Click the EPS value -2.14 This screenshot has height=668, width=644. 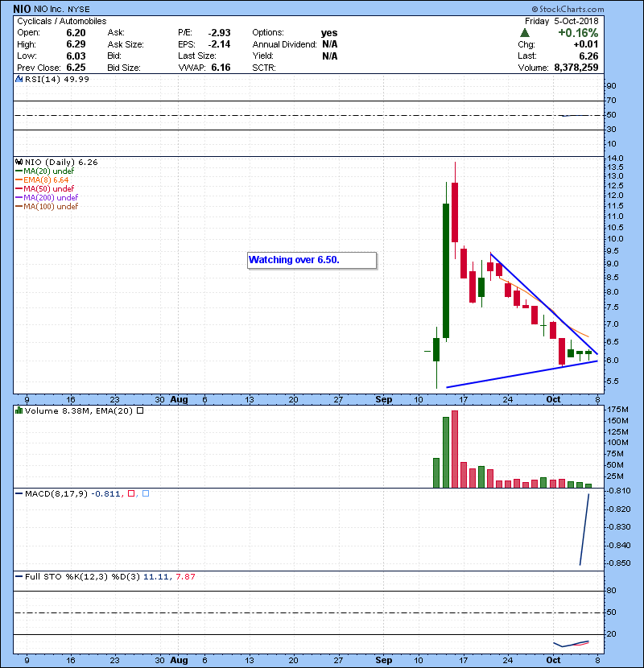tap(219, 44)
